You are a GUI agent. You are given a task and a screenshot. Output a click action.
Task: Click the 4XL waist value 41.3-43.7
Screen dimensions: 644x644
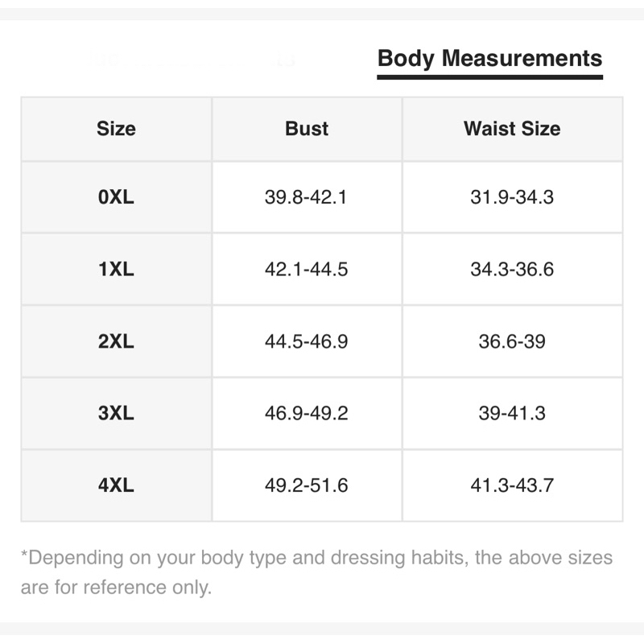point(512,485)
